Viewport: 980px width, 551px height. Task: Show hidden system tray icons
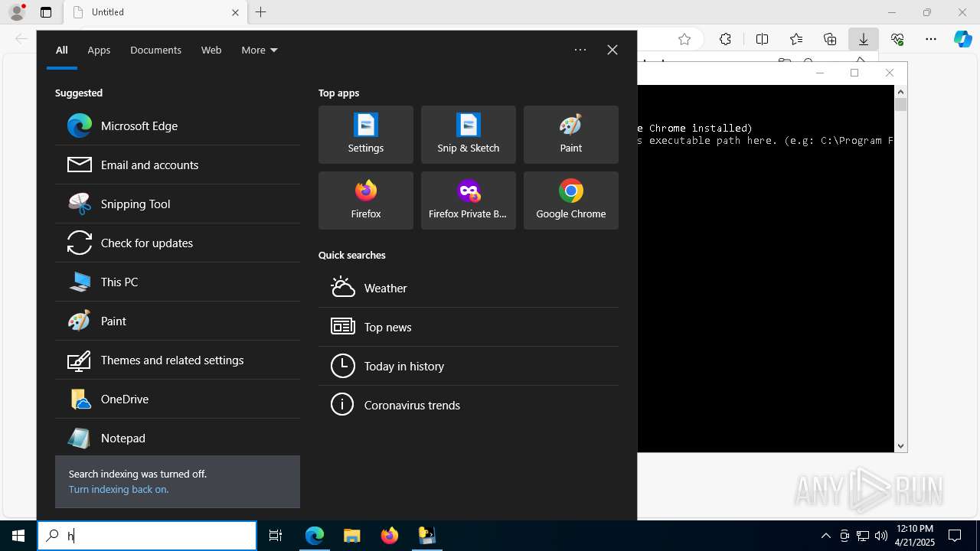pyautogui.click(x=825, y=536)
